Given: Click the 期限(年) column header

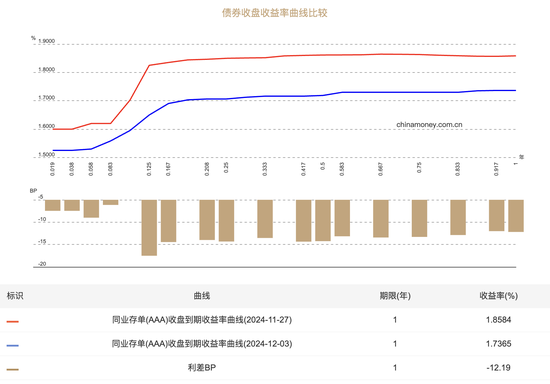Looking at the screenshot, I should 395,296.
